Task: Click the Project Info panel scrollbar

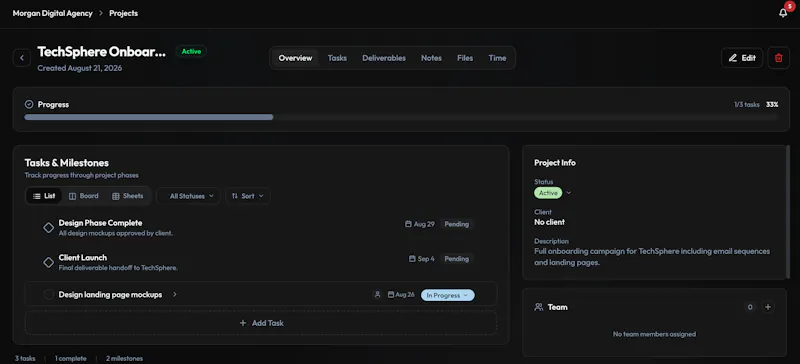Action: 788,212
